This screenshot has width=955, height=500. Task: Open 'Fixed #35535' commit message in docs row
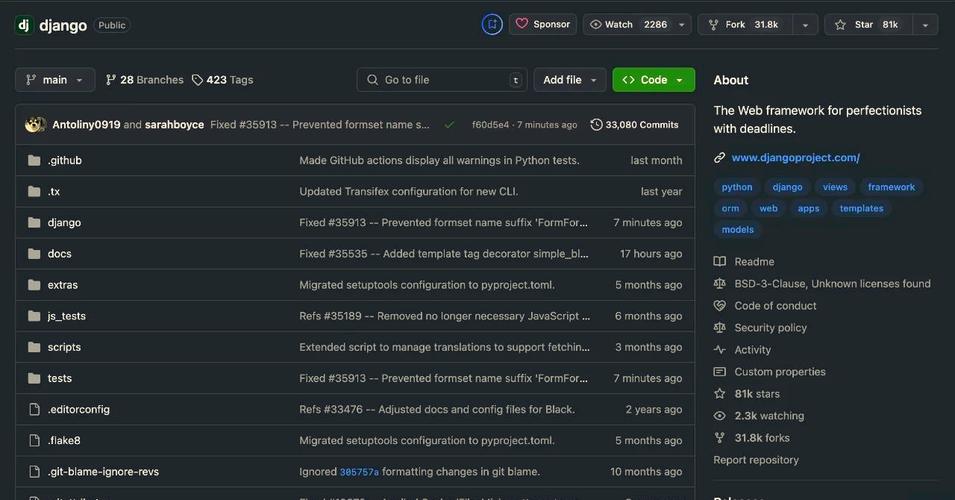pyautogui.click(x=443, y=253)
